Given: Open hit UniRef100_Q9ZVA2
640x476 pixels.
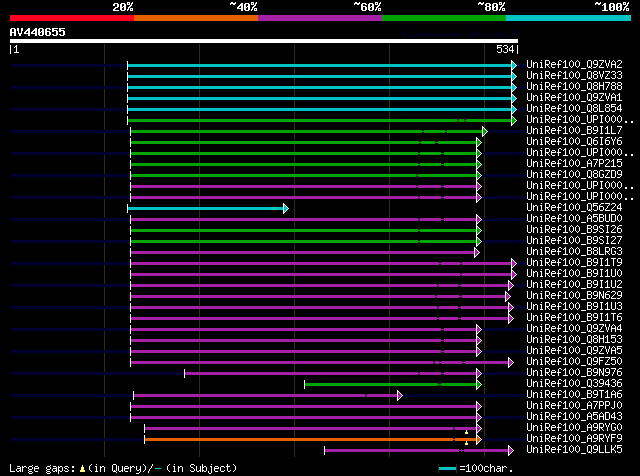Looking at the screenshot, I should point(574,65).
